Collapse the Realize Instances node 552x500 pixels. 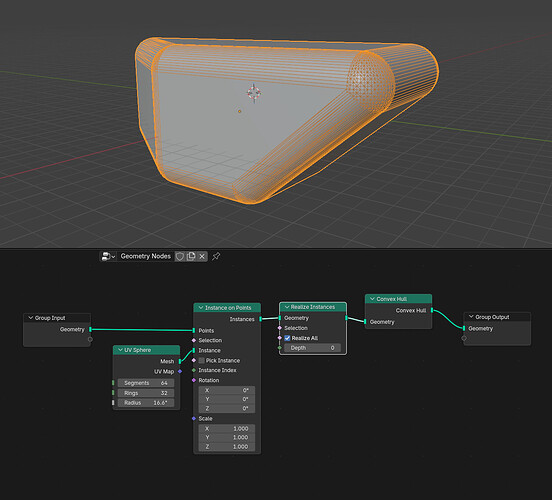(287, 307)
